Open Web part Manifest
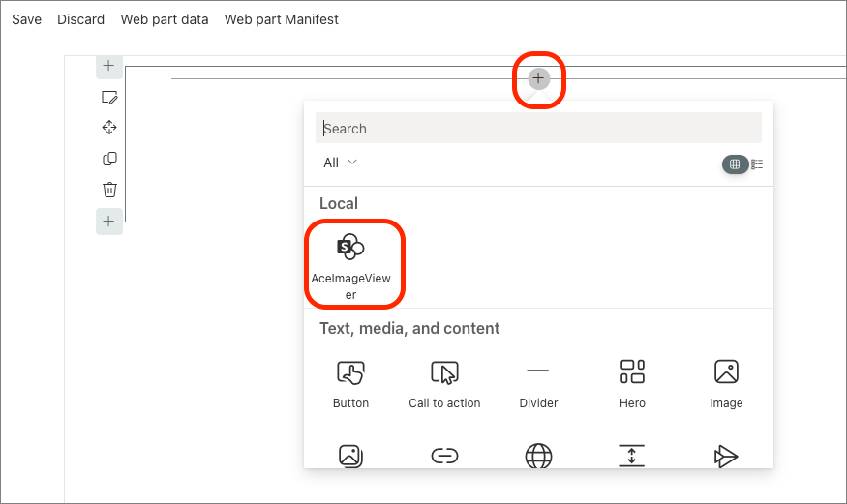Viewport: 847px width, 504px height. coord(282,19)
